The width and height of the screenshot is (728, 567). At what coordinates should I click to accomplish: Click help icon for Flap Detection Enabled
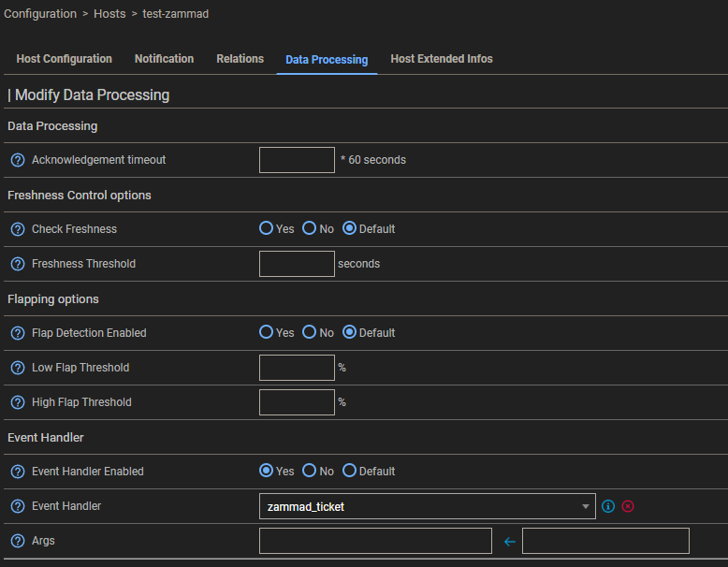coord(17,333)
